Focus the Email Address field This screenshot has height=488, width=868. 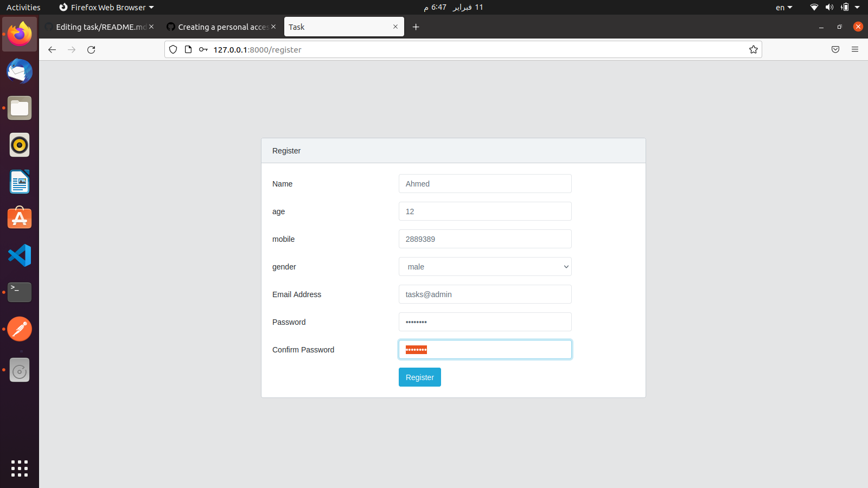pyautogui.click(x=485, y=294)
